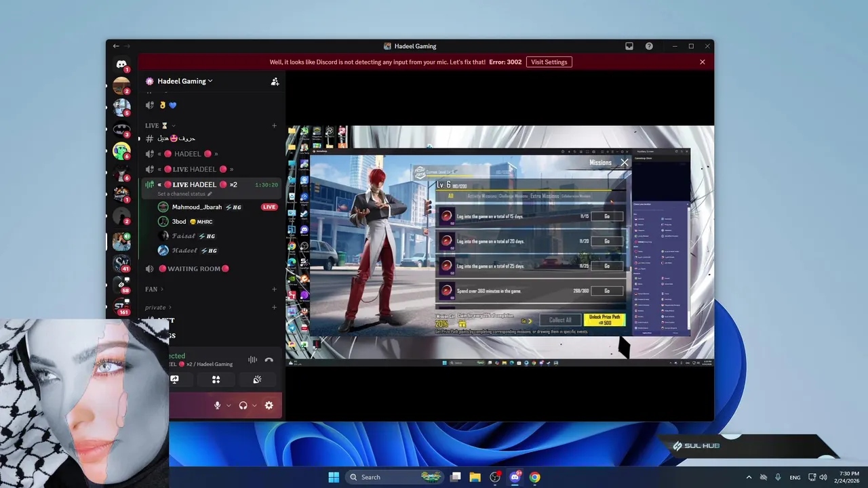The width and height of the screenshot is (868, 488).
Task: Join the WAITING ROOM voice channel
Action: [x=211, y=268]
